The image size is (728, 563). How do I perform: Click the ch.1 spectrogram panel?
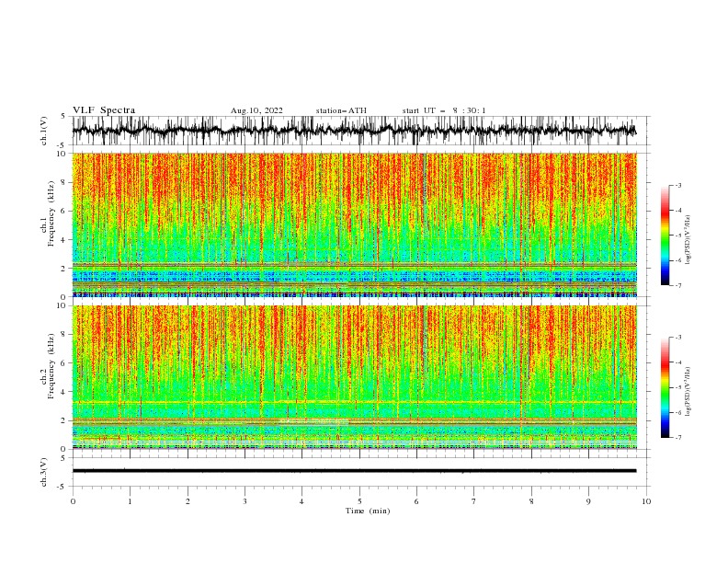(354, 224)
